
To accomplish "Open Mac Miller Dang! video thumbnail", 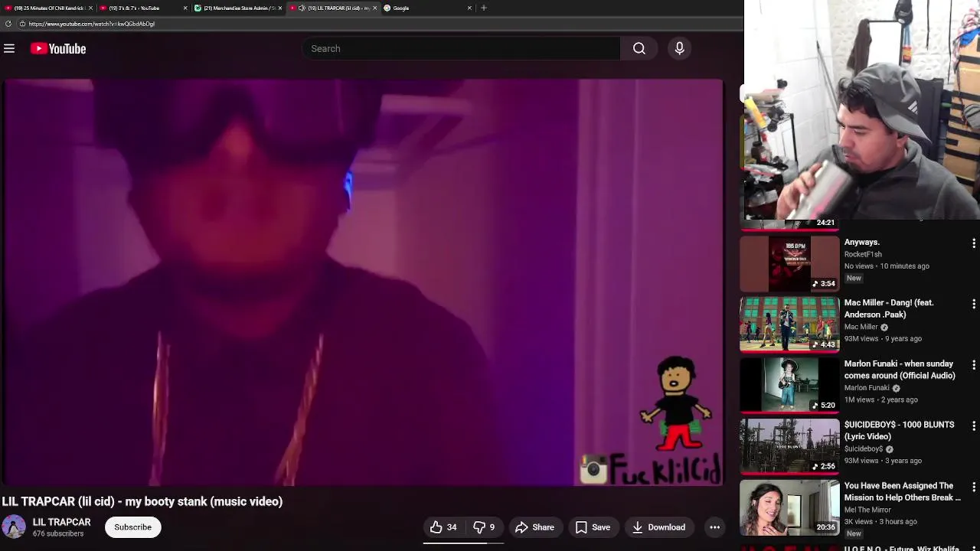I will click(x=789, y=324).
